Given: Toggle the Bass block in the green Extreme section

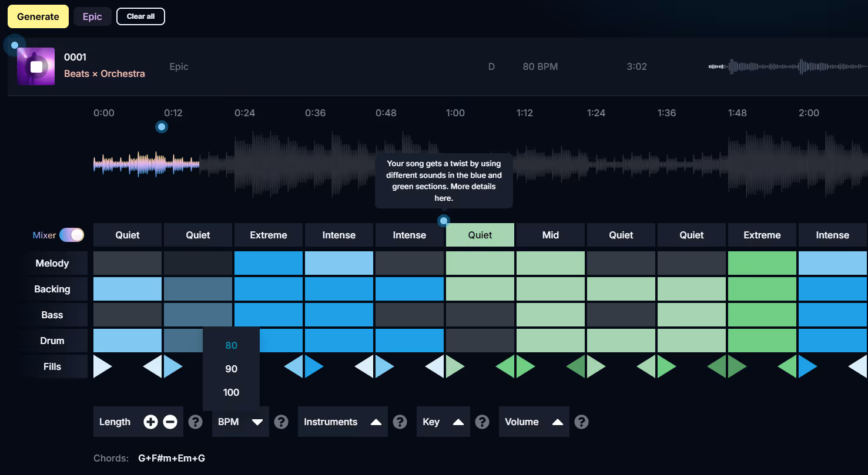Looking at the screenshot, I should tap(762, 315).
